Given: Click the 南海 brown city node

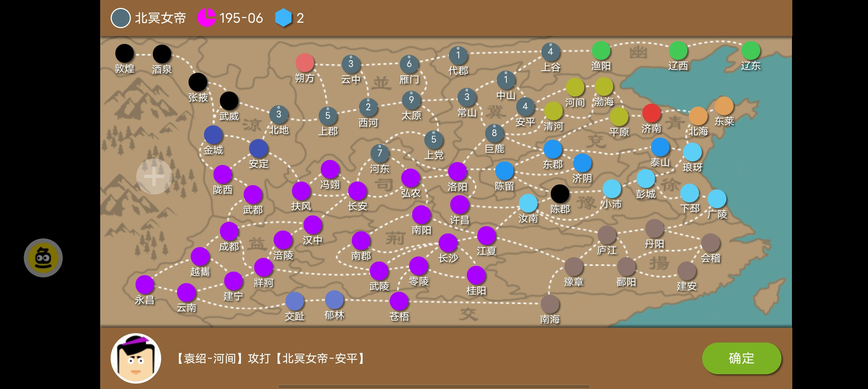Looking at the screenshot, I should [x=550, y=304].
